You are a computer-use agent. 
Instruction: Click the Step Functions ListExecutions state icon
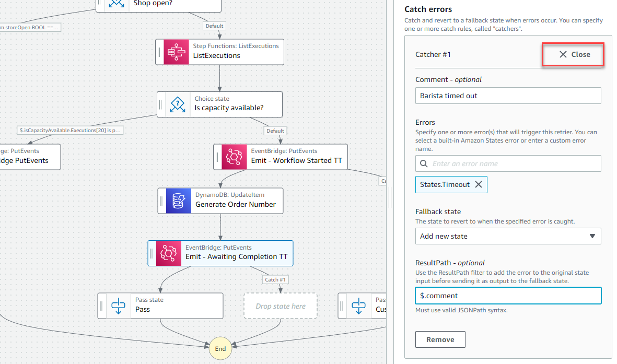pyautogui.click(x=176, y=52)
